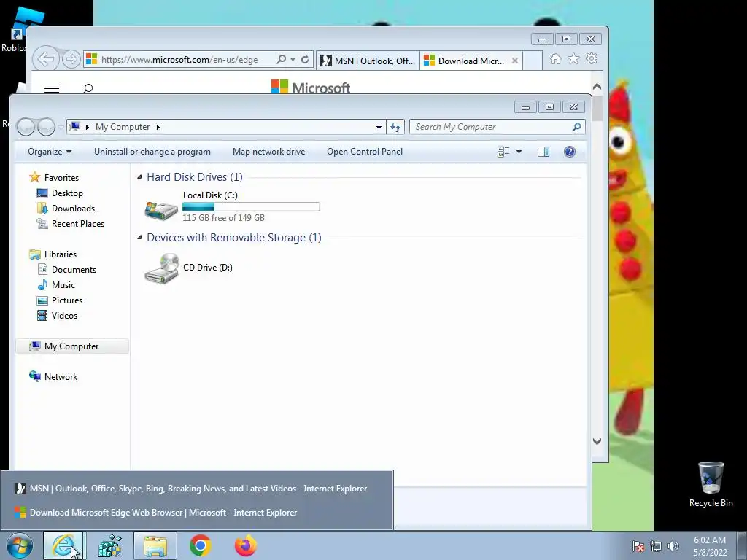Click the Explorer forward arrow button
Image resolution: width=747 pixels, height=560 pixels.
tap(46, 127)
